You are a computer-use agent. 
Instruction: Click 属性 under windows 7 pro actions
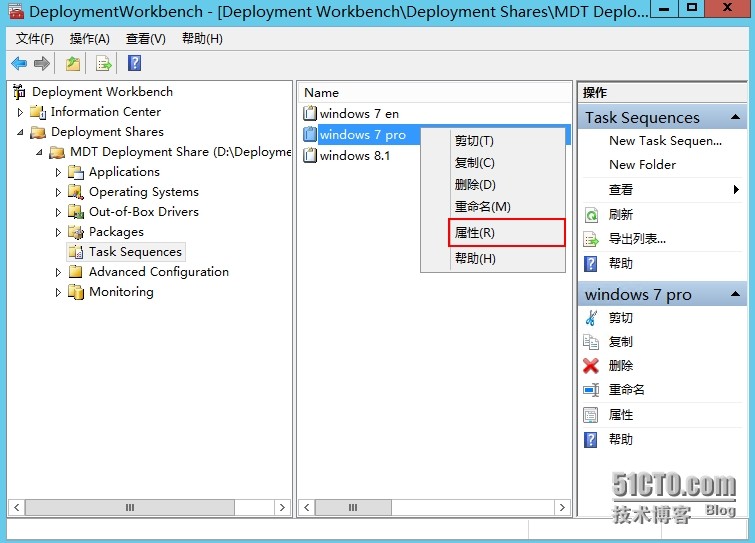621,414
